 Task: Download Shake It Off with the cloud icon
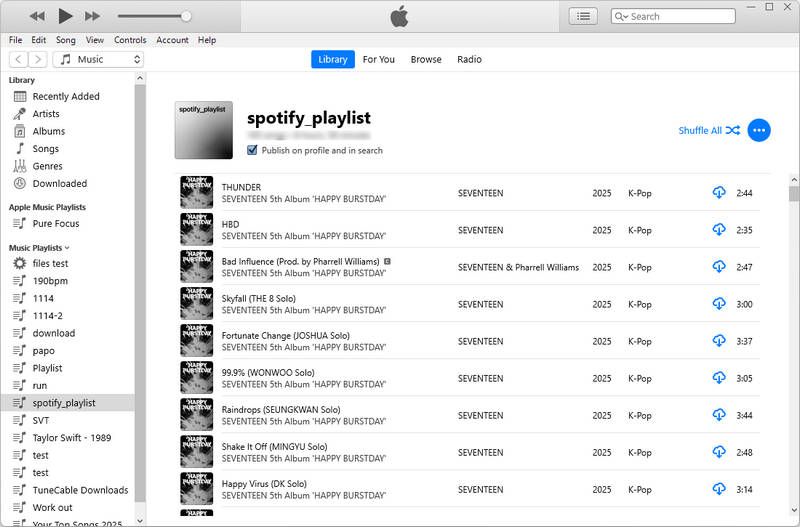(719, 451)
